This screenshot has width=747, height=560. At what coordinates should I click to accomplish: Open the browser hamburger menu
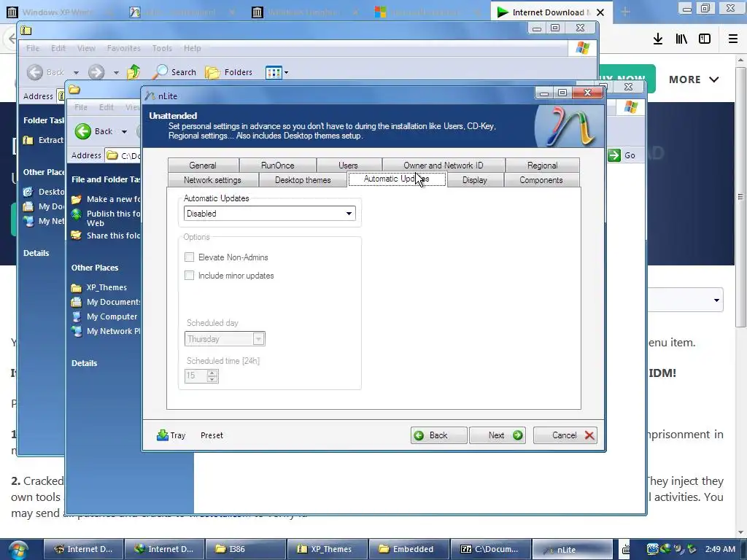point(733,39)
